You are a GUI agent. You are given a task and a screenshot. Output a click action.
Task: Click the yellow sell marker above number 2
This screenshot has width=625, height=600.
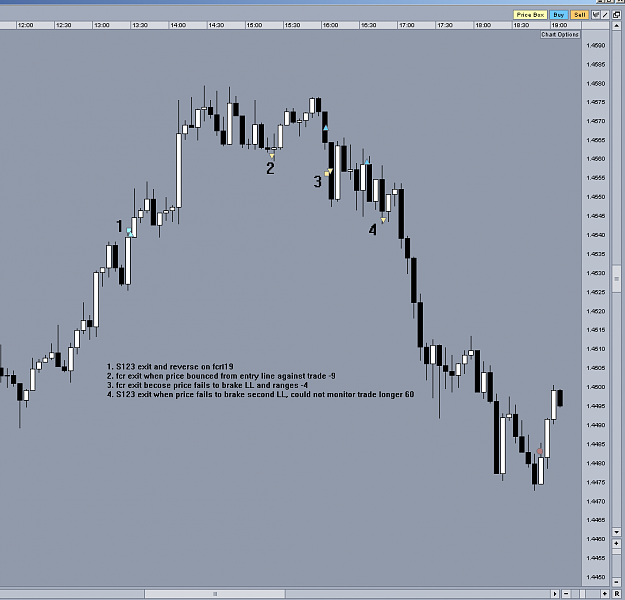tap(272, 155)
